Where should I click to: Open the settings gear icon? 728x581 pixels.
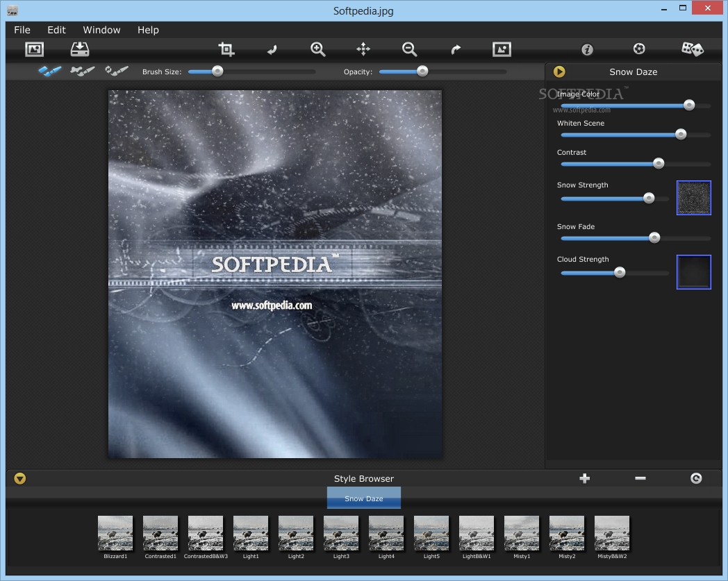coord(639,49)
